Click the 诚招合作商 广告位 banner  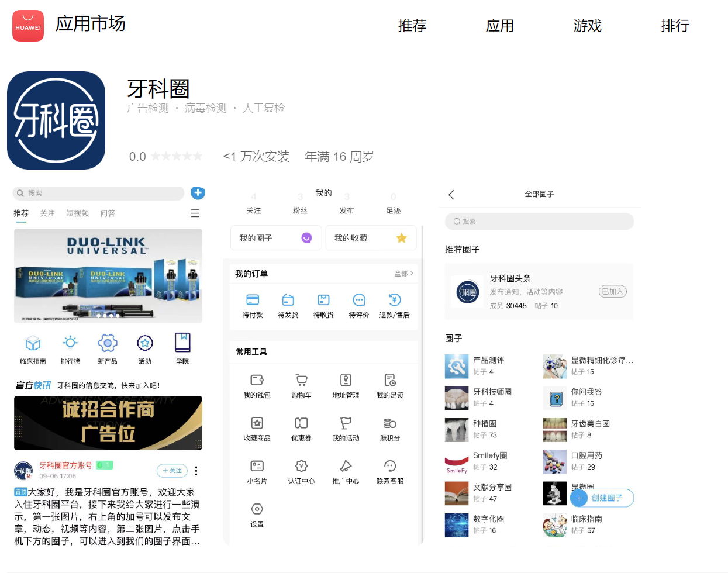[108, 423]
